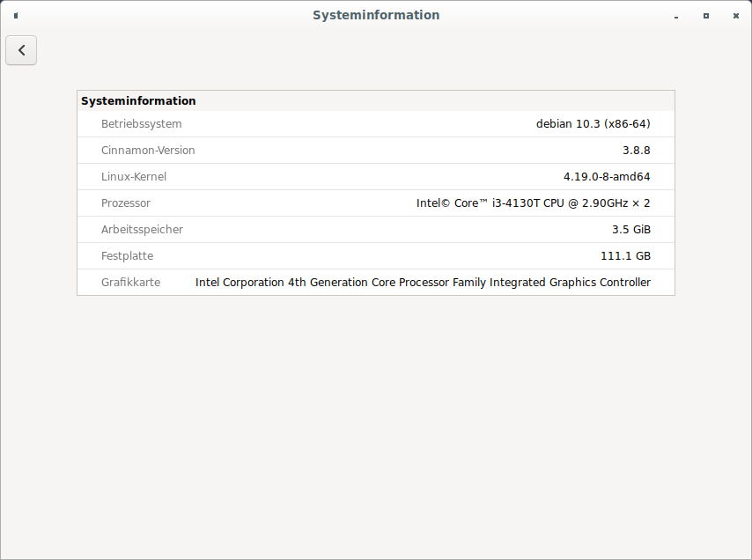Click the Linux-Kernel label
752x560 pixels.
click(x=134, y=177)
